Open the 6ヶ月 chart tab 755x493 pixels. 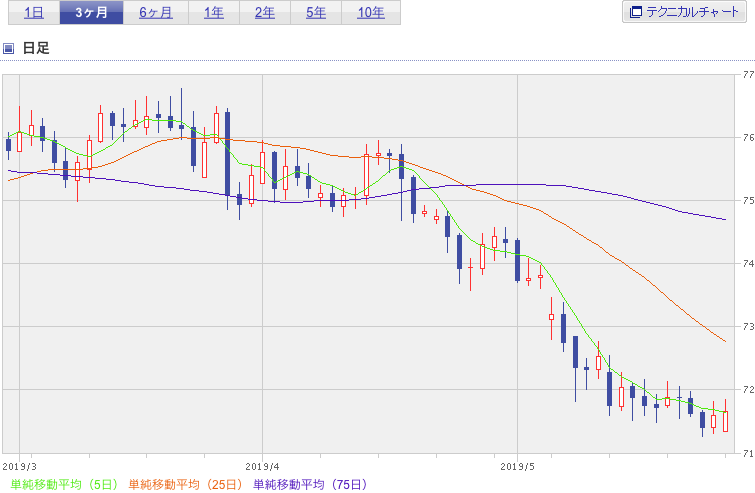coord(156,13)
